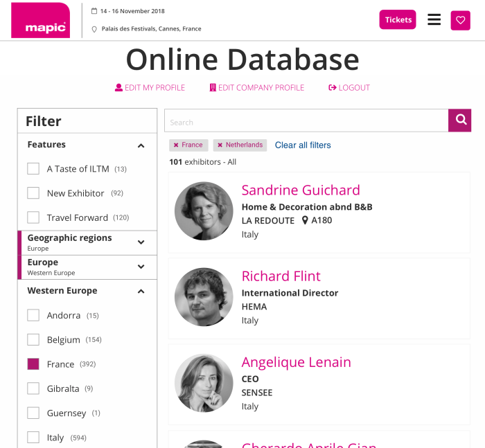
Task: Click the Tickets button
Action: click(398, 20)
